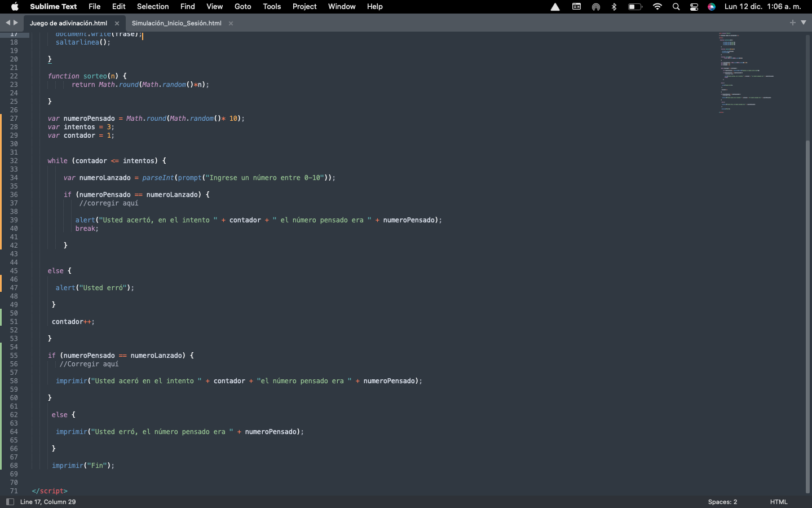Open the Window menu
The image size is (812, 508).
click(x=342, y=7)
